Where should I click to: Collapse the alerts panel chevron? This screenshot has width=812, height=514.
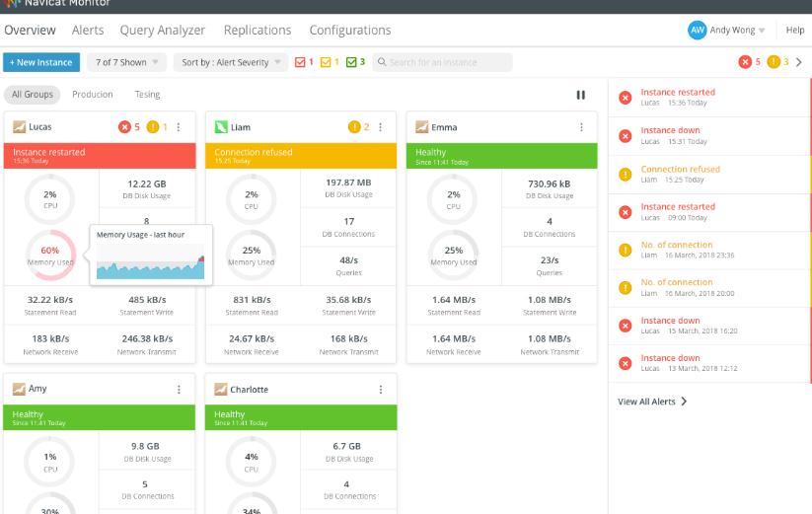[798, 62]
